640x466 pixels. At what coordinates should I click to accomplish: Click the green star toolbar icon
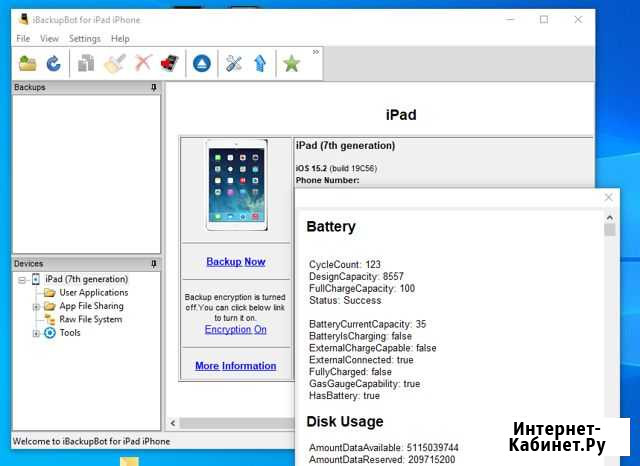pyautogui.click(x=291, y=64)
